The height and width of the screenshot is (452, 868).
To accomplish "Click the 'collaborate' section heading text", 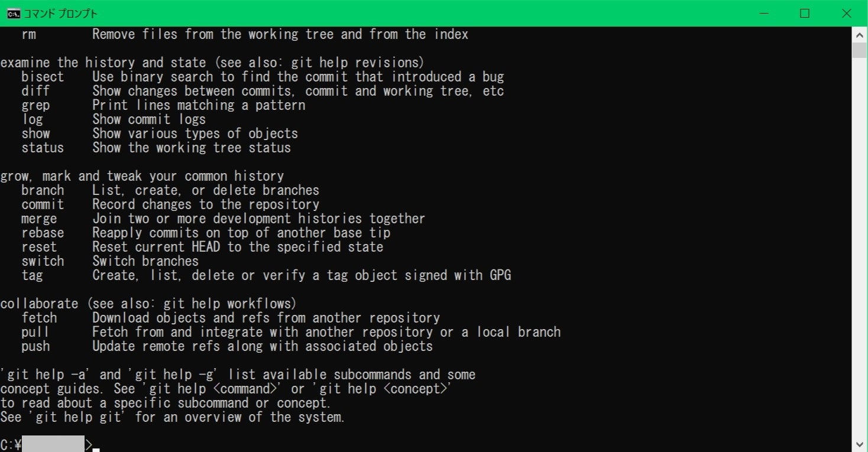I will pos(39,304).
